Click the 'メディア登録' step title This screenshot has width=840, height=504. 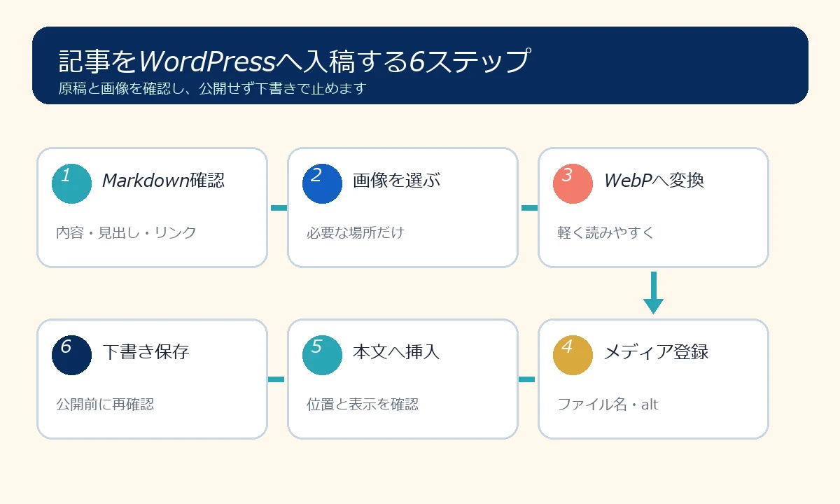(x=656, y=351)
